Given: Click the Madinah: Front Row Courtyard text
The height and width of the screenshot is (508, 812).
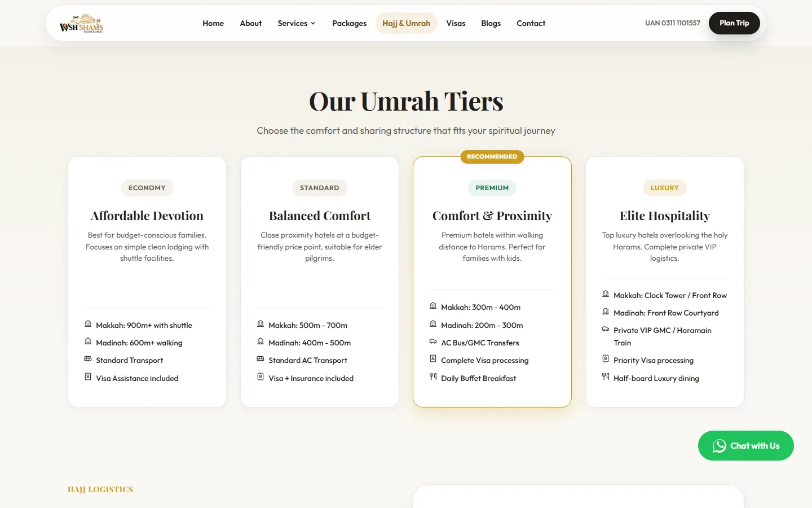Looking at the screenshot, I should (x=666, y=313).
